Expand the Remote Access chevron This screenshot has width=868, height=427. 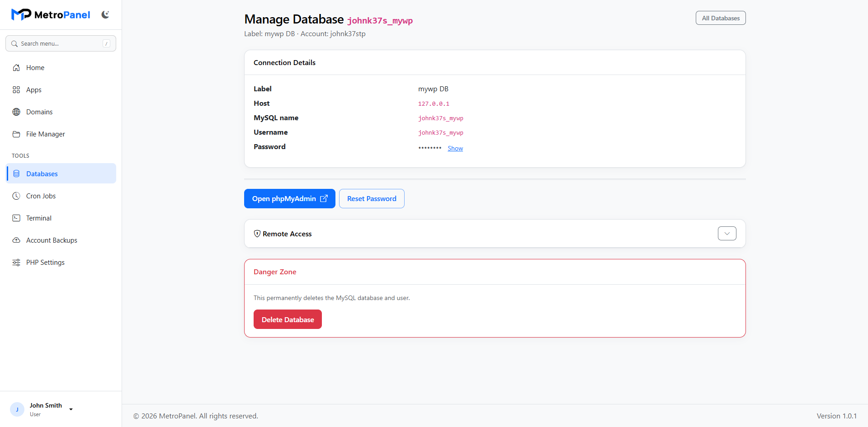click(727, 234)
